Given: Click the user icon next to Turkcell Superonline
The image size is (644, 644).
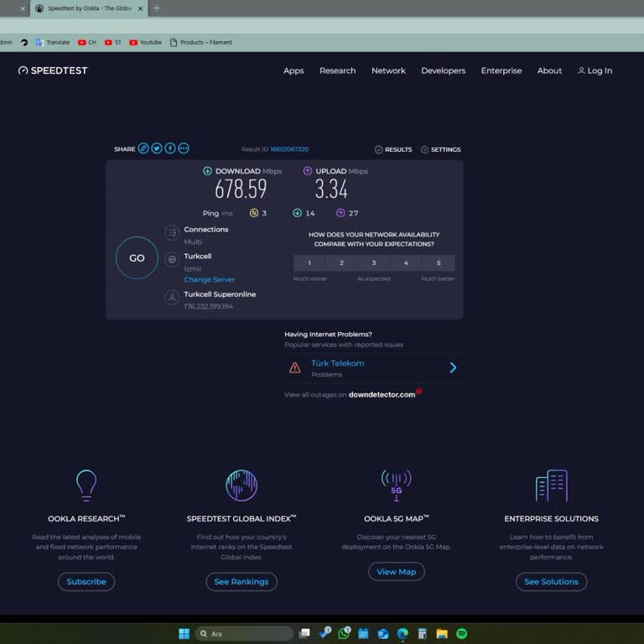Looking at the screenshot, I should [x=172, y=298].
